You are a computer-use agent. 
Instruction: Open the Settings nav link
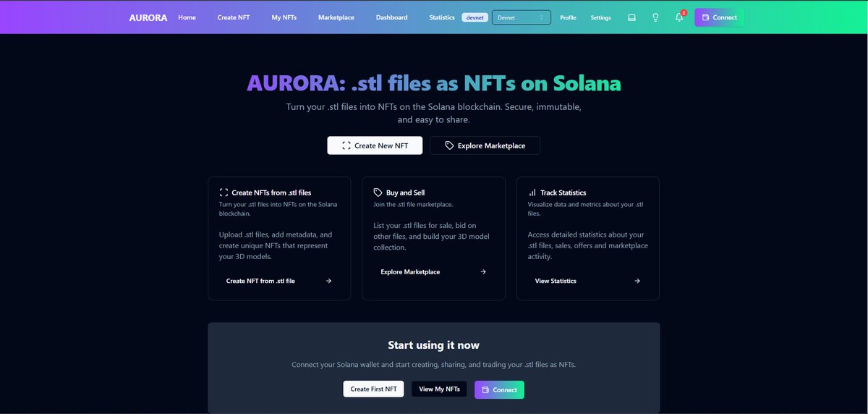[600, 17]
